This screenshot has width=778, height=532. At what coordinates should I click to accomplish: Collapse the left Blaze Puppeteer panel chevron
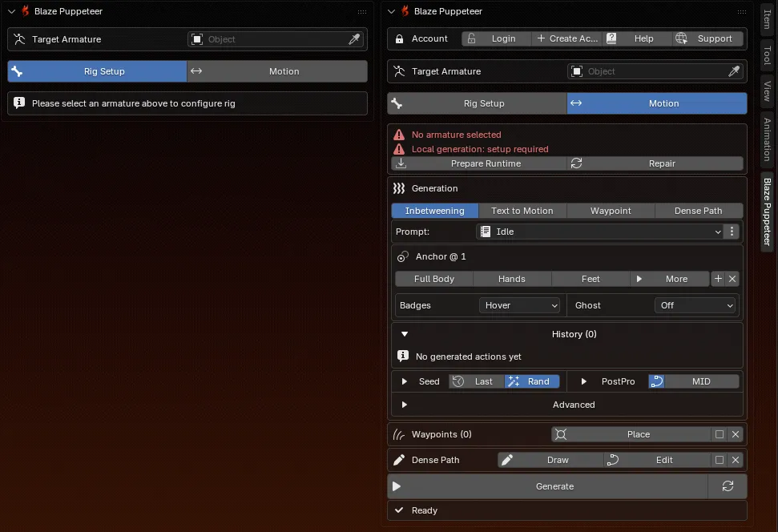11,11
